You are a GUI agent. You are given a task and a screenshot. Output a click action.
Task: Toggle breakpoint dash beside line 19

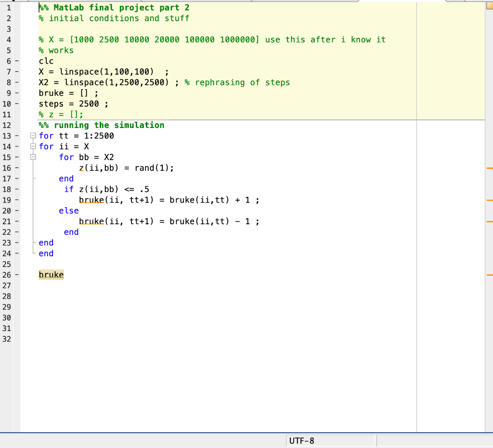click(x=17, y=200)
